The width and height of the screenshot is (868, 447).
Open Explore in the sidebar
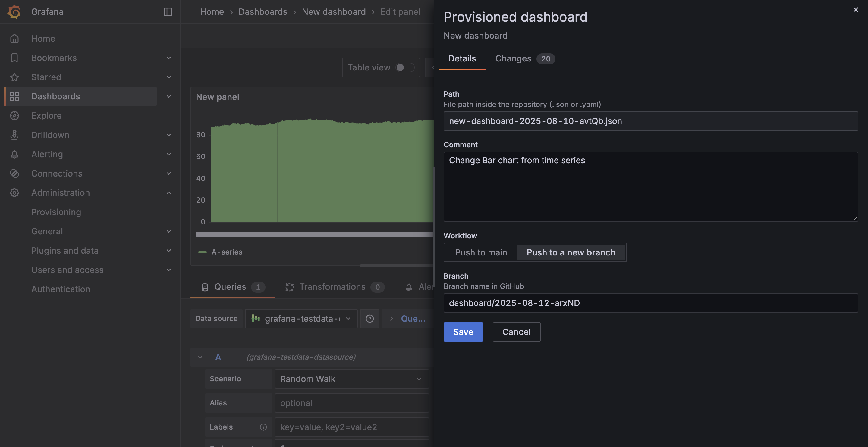click(46, 116)
